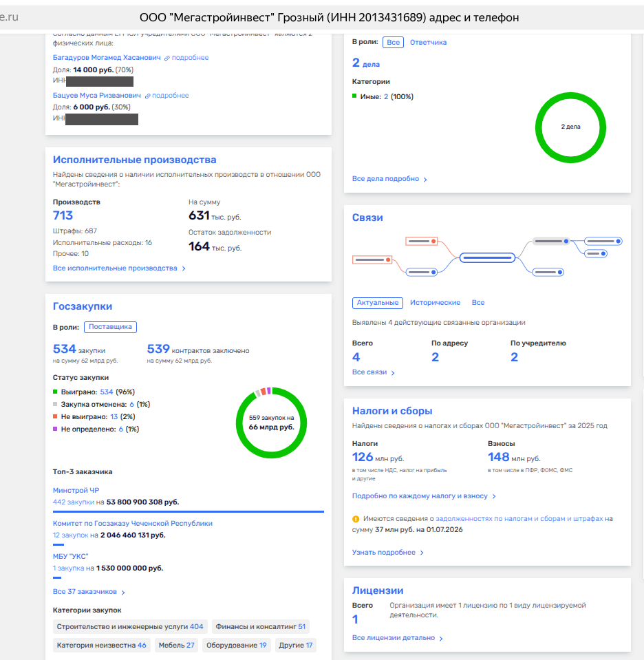Open Багадуров Могамед Хасанович founder link

(107, 58)
